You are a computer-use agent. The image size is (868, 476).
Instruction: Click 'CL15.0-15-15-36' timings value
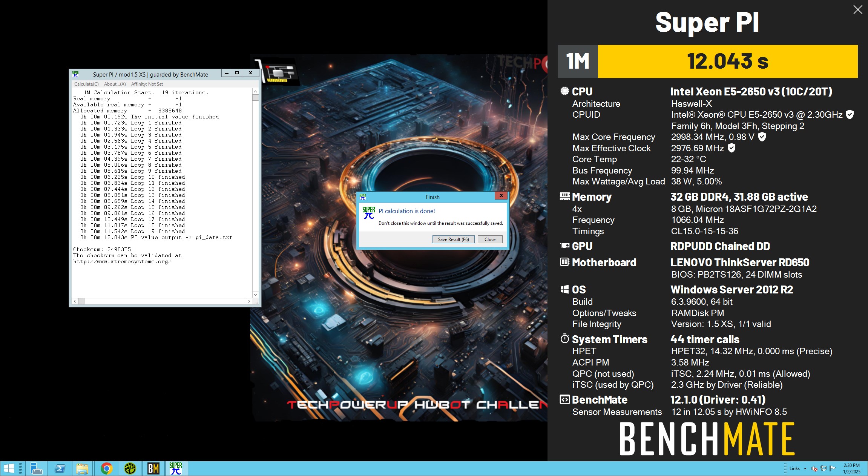(x=705, y=231)
